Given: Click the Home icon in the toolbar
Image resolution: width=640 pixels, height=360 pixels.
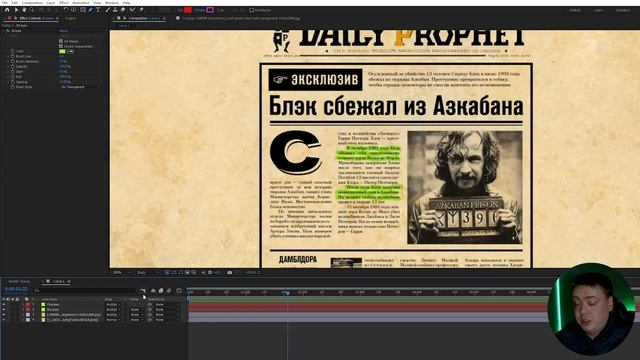Looking at the screenshot, I should (x=7, y=10).
